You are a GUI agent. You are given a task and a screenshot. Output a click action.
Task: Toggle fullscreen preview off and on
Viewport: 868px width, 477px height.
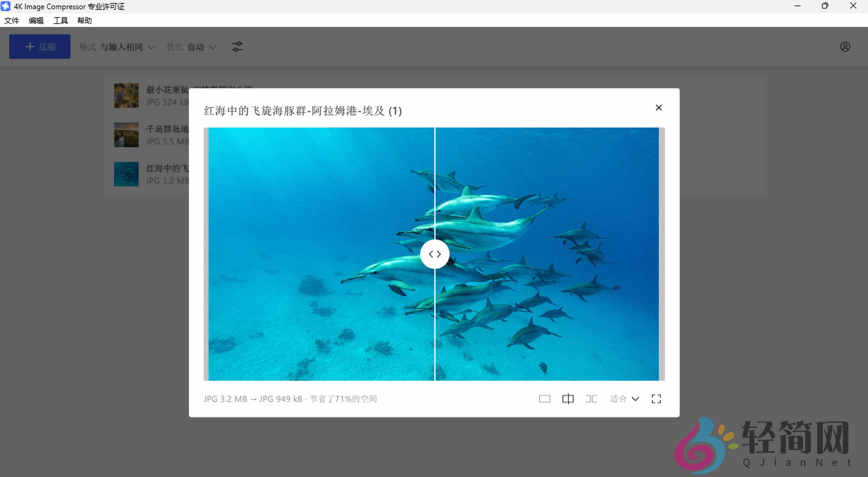[656, 399]
